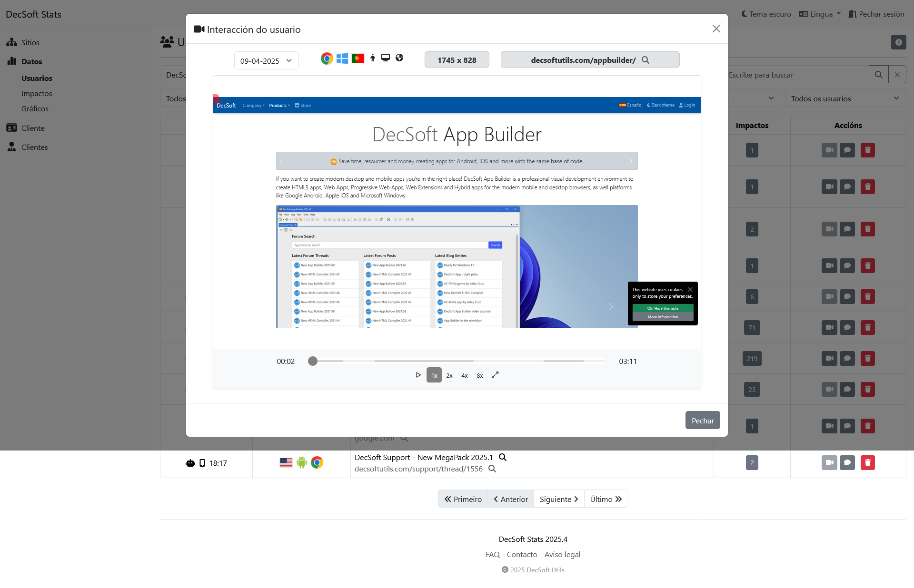Toggle fullscreen on the video player
914x588 pixels.
[x=495, y=375]
